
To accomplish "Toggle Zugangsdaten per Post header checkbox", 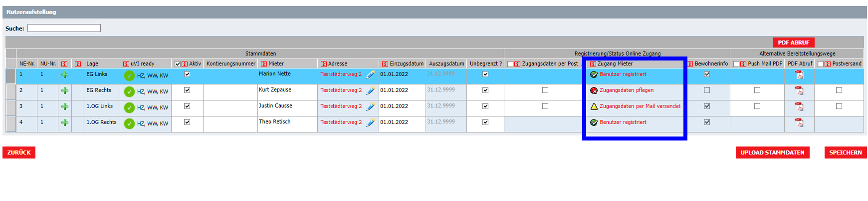I will click(510, 64).
